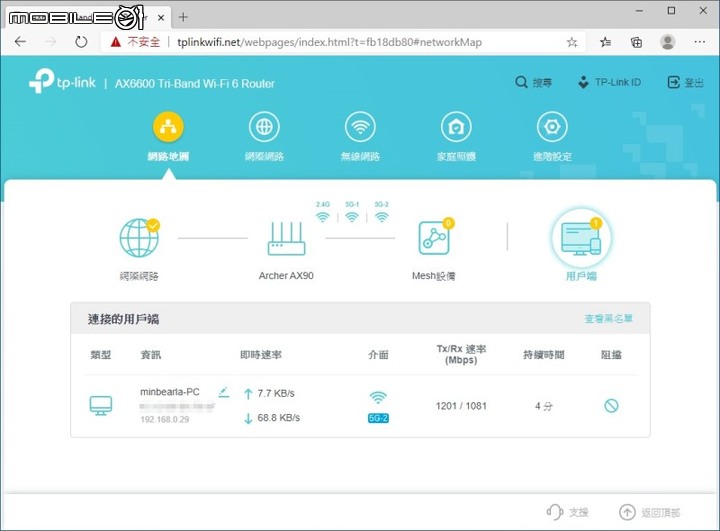Click the download rate 68.8 KB/s

[278, 418]
